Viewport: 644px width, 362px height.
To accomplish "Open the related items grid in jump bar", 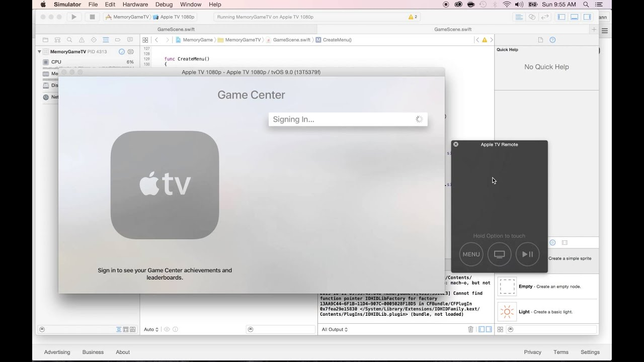I will pyautogui.click(x=145, y=40).
